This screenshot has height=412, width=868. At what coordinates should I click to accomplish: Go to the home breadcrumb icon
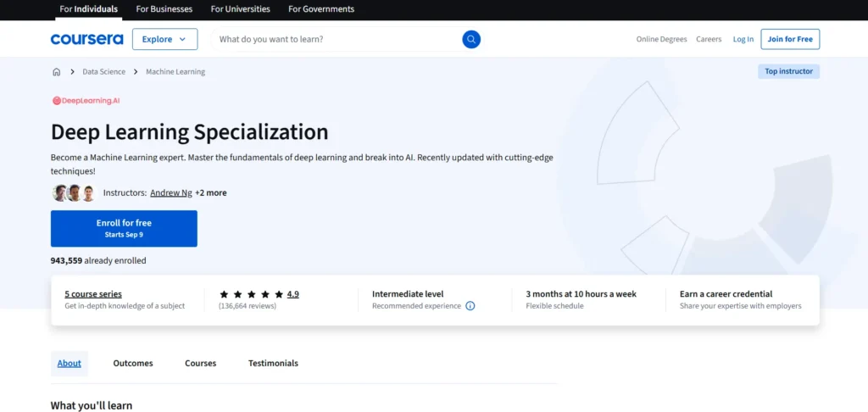click(57, 72)
